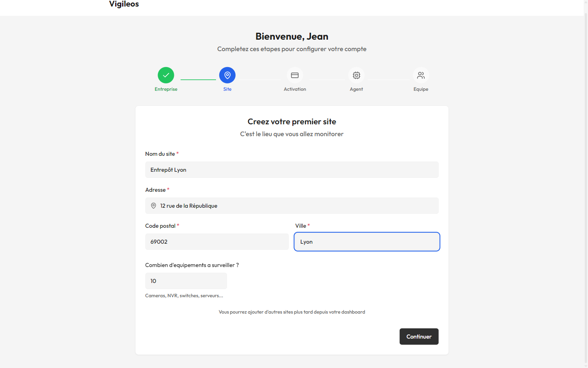Click the 'Activation' step label
The height and width of the screenshot is (368, 588).
[295, 89]
